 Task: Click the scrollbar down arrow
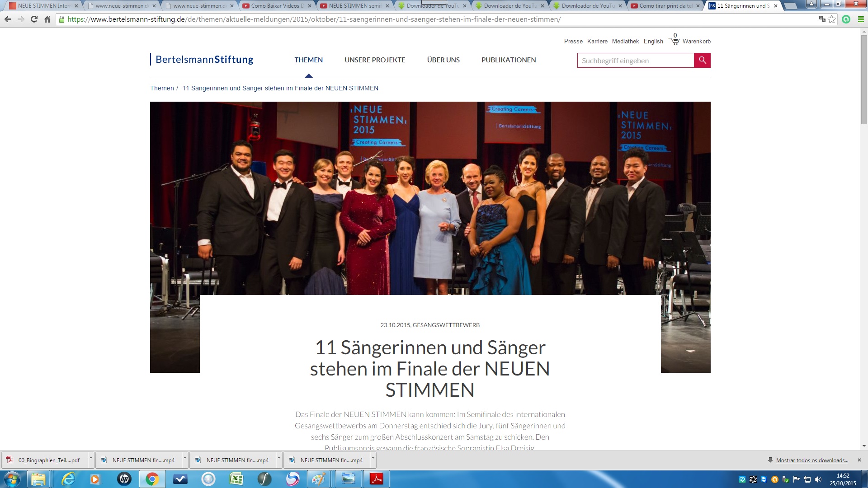click(864, 446)
